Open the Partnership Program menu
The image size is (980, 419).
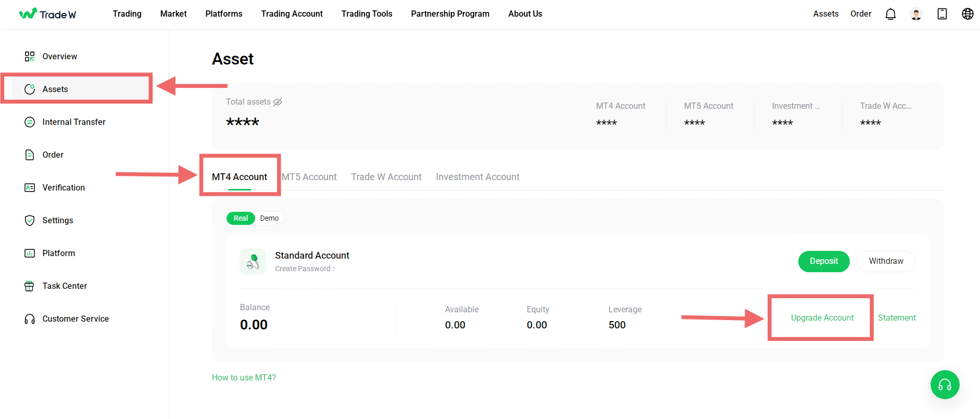450,14
